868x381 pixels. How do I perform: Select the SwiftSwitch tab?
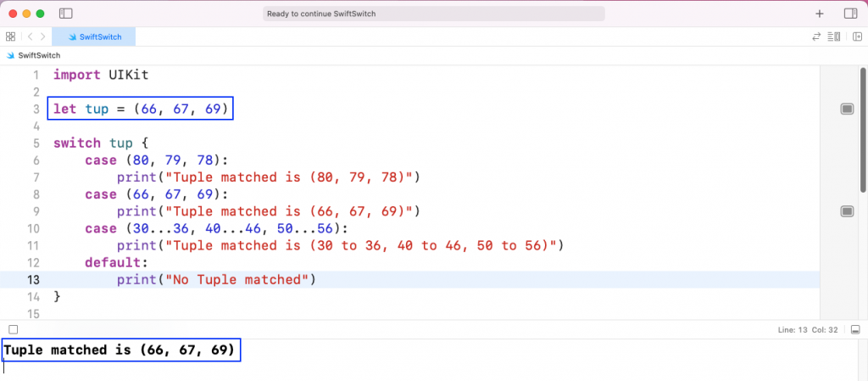pos(93,36)
